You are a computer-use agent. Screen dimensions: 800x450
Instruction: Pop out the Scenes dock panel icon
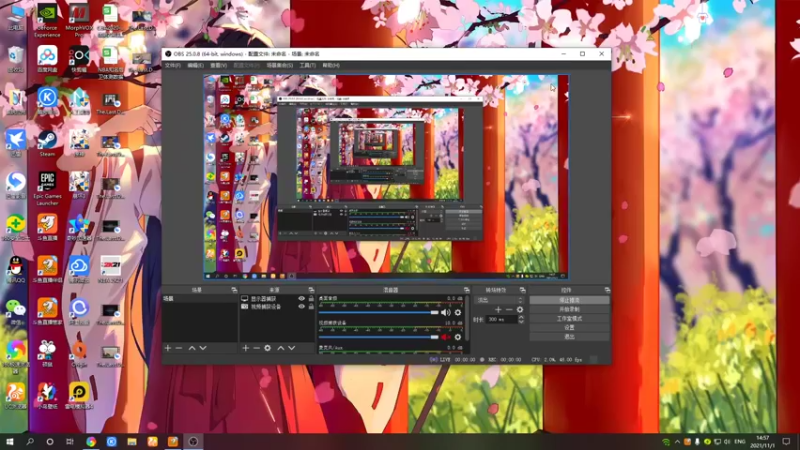234,290
